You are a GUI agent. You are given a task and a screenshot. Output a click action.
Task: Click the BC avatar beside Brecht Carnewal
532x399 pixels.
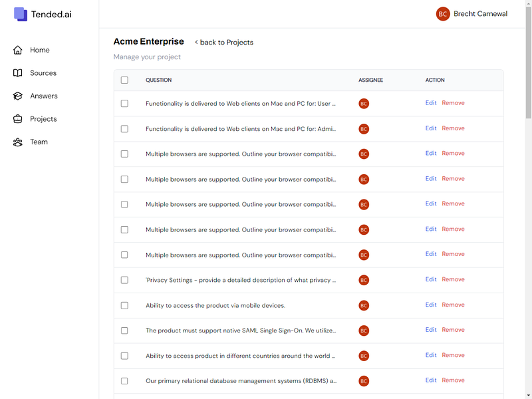click(443, 14)
